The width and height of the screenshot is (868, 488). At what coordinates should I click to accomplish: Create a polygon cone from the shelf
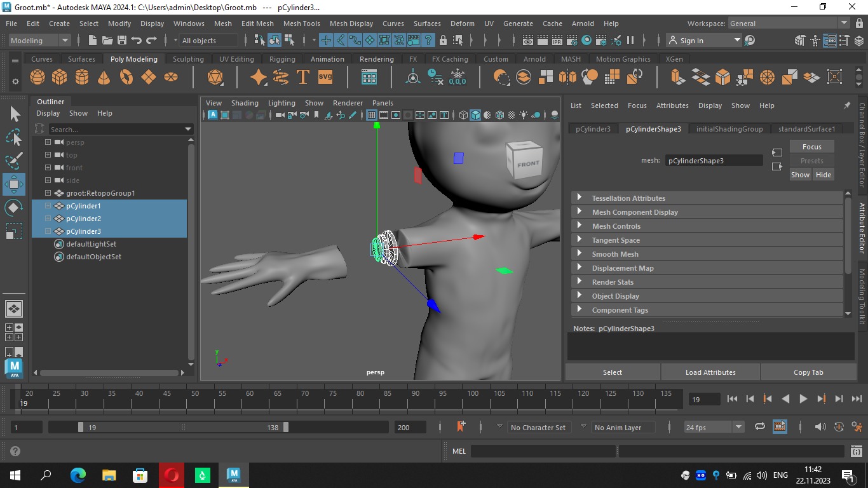coord(104,78)
